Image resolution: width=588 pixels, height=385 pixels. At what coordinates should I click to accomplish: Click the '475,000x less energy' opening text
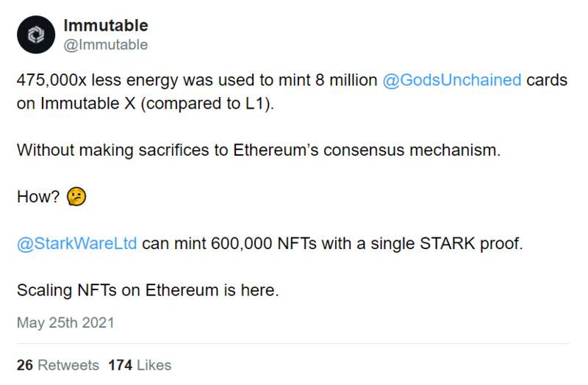pyautogui.click(x=98, y=80)
